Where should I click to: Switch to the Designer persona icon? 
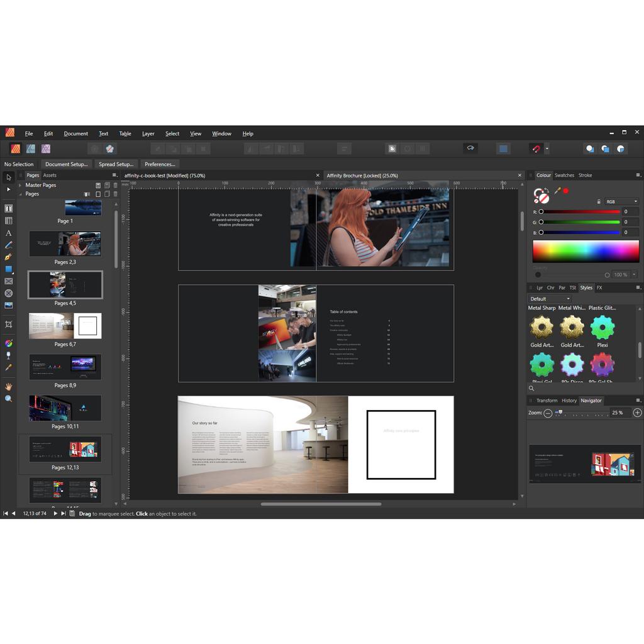click(x=30, y=149)
